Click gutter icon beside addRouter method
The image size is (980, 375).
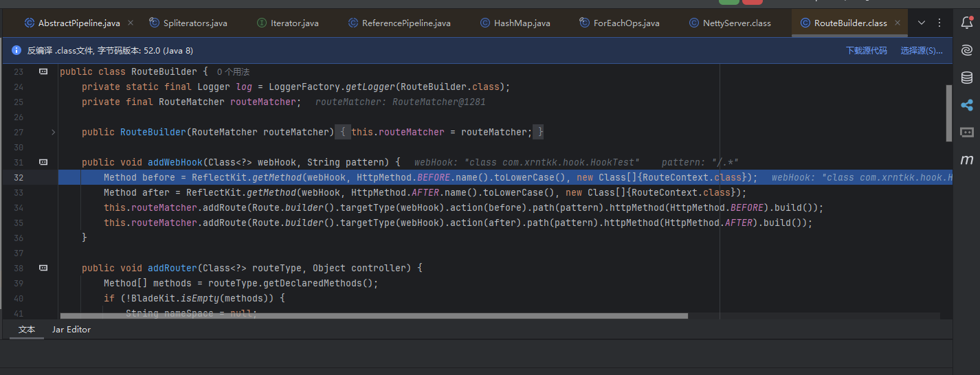pyautogui.click(x=43, y=268)
